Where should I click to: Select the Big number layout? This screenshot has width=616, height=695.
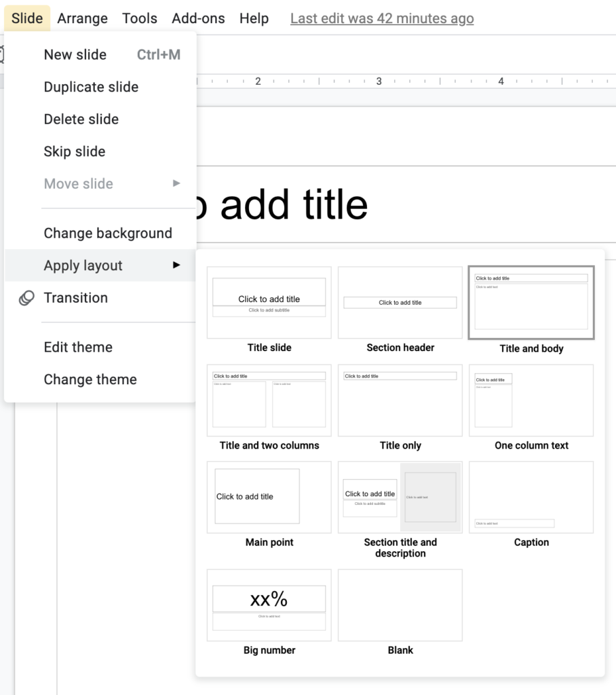[x=269, y=605]
